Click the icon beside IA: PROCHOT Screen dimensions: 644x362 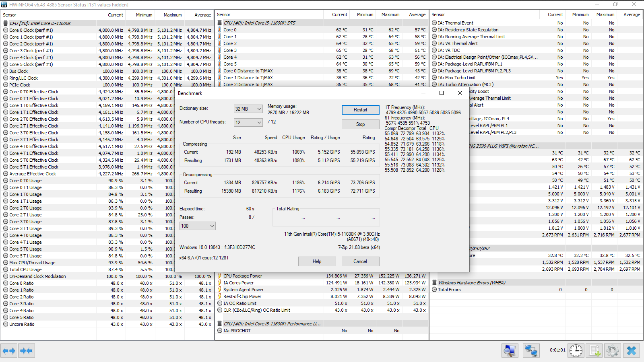pos(220,331)
